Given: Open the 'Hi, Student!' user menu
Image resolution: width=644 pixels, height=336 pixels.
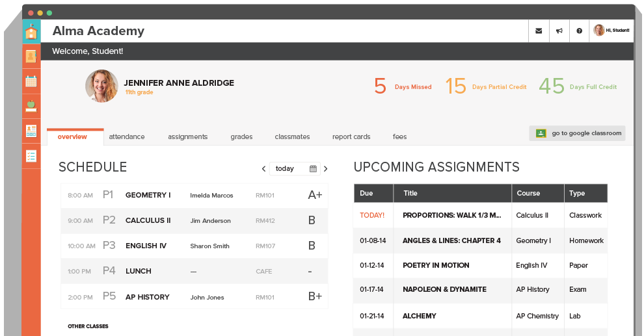Looking at the screenshot, I should 611,31.
